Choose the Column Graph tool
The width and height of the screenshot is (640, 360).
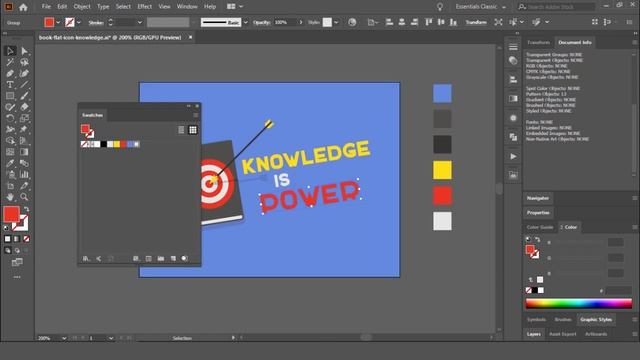pos(24,174)
